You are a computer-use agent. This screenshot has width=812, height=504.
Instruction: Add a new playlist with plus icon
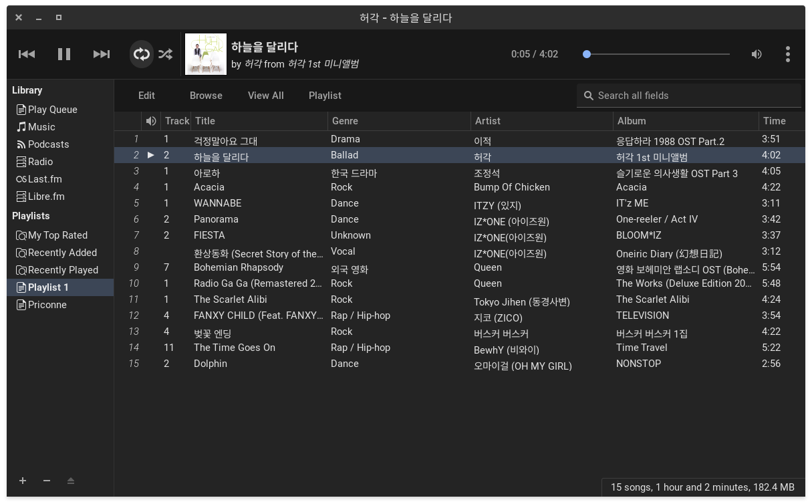(x=23, y=481)
